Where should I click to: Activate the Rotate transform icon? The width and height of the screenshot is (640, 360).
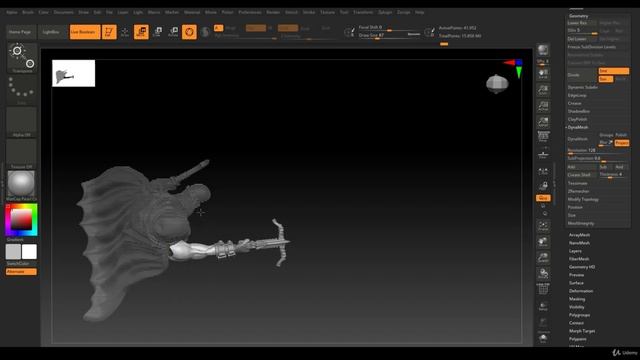pos(173,32)
